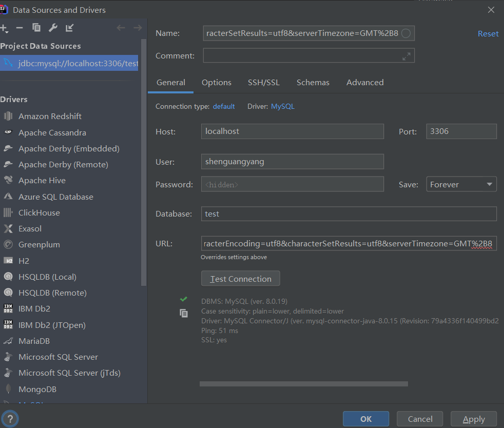Click the Apply button

[474, 419]
